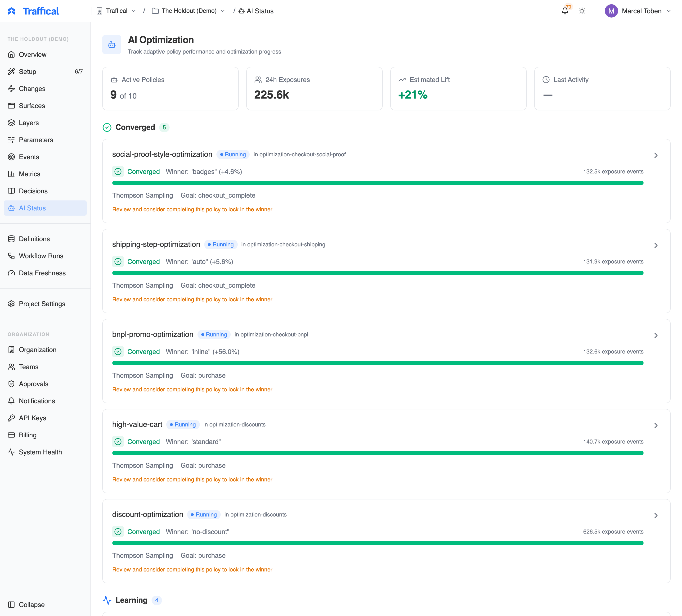Screen dimensions: 682x616
Task: Click bnpl-promo-optimization progress bar
Action: [377, 363]
